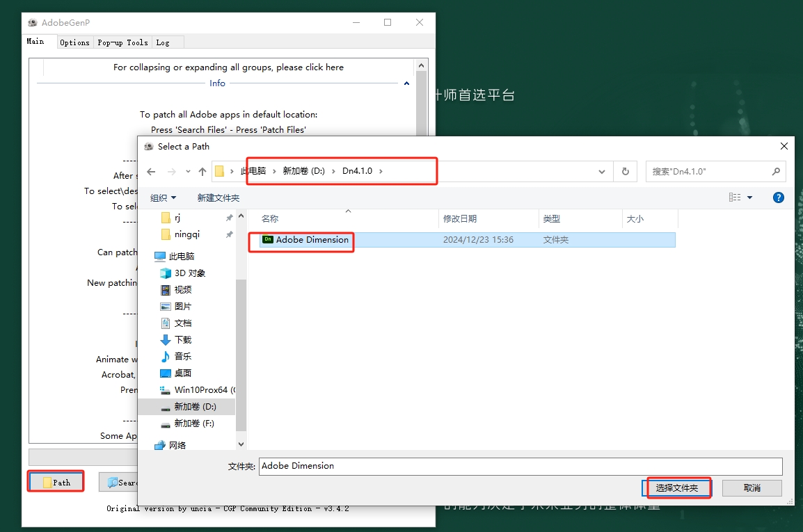Open the address bar history dropdown

(601, 171)
